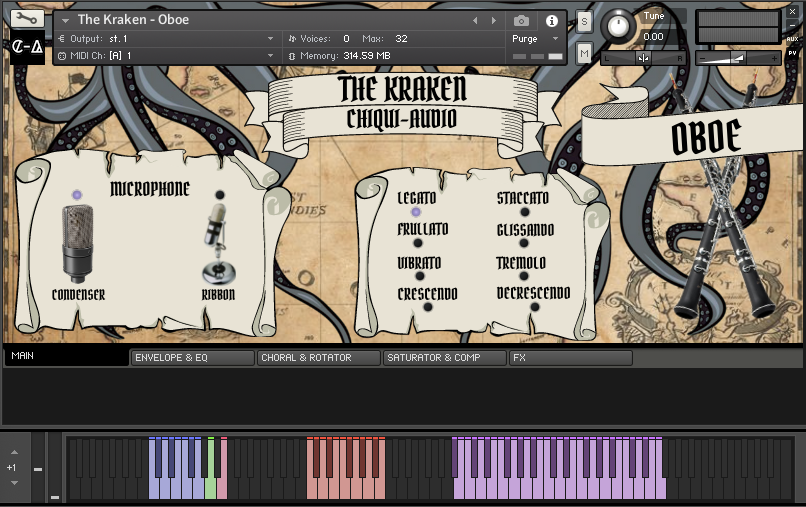Switch to the SATURATOR & COMP tab

[x=444, y=357]
